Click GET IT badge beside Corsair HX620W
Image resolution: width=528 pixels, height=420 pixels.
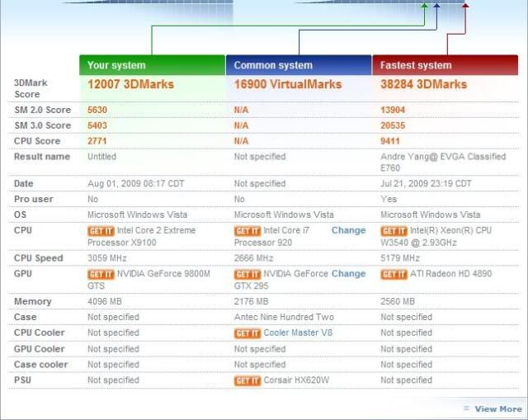tap(247, 381)
